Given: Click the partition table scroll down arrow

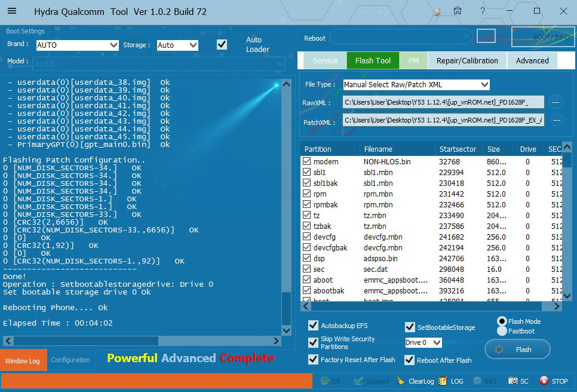Looking at the screenshot, I should point(567,296).
